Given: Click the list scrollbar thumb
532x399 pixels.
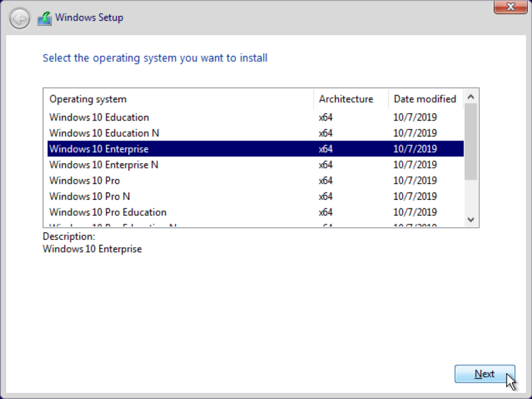Looking at the screenshot, I should [471, 141].
